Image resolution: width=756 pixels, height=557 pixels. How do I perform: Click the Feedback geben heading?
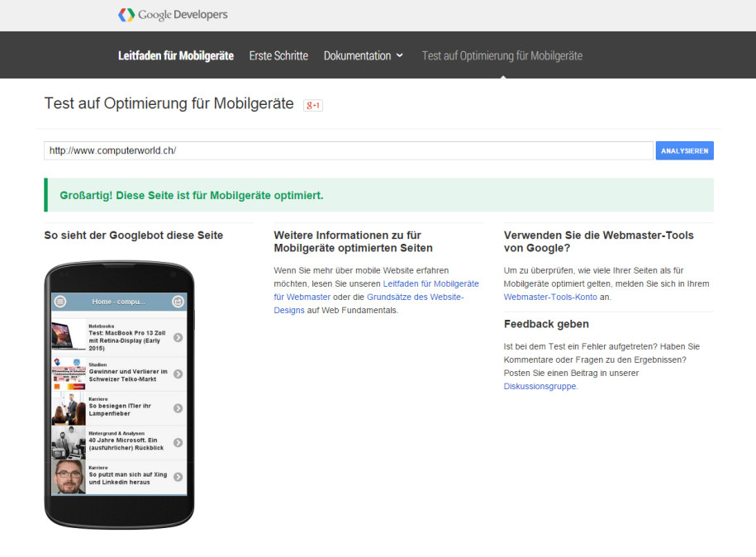coord(546,324)
